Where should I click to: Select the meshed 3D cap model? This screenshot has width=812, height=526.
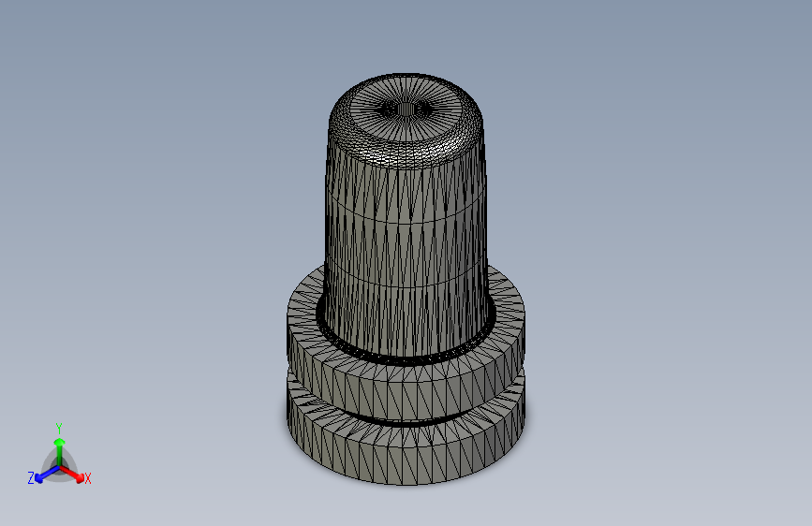(406, 280)
